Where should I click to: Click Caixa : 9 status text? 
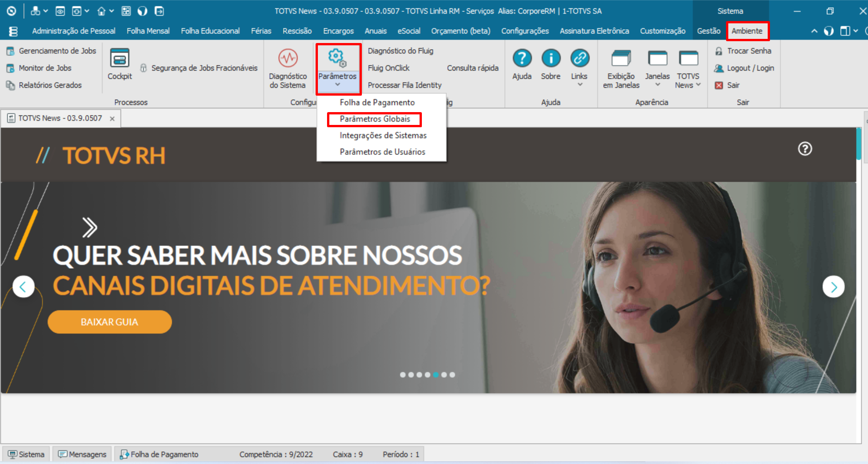pyautogui.click(x=348, y=454)
